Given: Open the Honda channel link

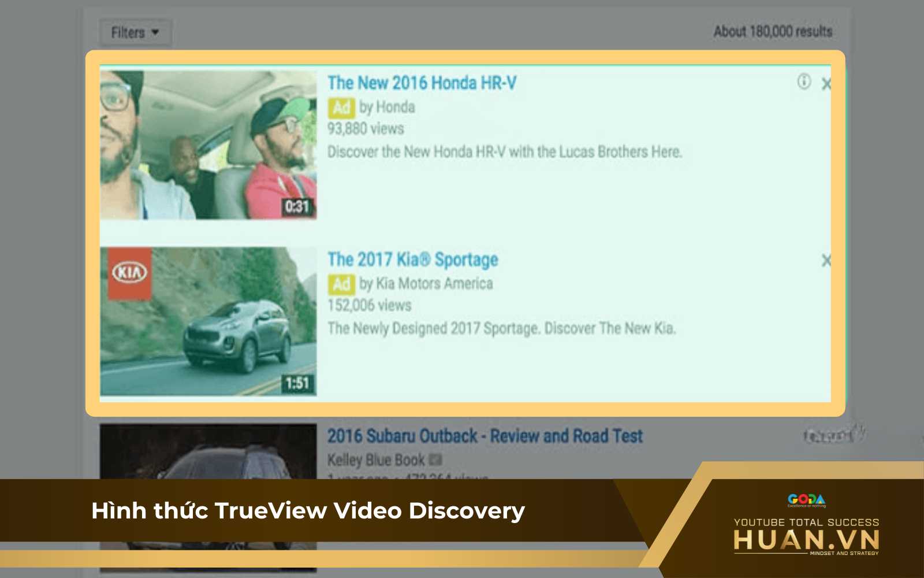Looking at the screenshot, I should (x=395, y=108).
